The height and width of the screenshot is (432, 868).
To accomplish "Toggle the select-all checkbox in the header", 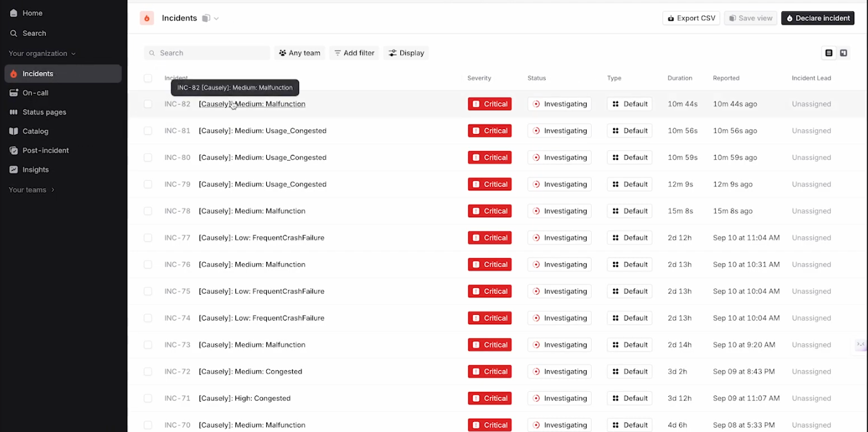I will tap(148, 78).
